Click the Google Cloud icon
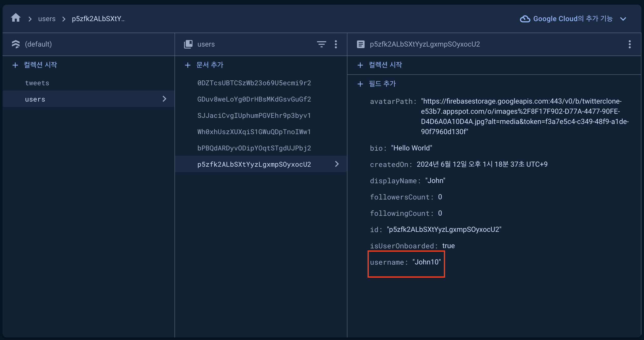The height and width of the screenshot is (340, 644). pyautogui.click(x=525, y=19)
